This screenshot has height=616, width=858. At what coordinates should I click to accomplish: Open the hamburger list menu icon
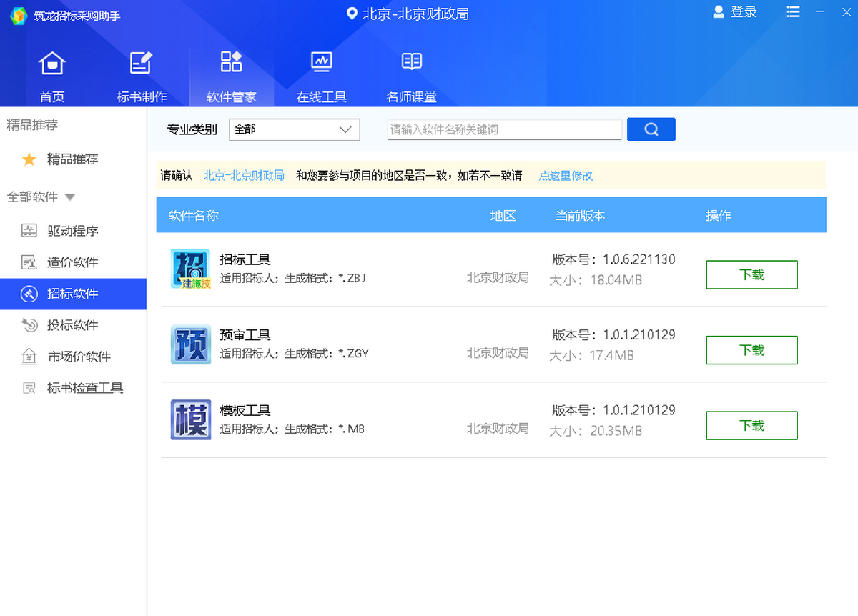pos(793,12)
